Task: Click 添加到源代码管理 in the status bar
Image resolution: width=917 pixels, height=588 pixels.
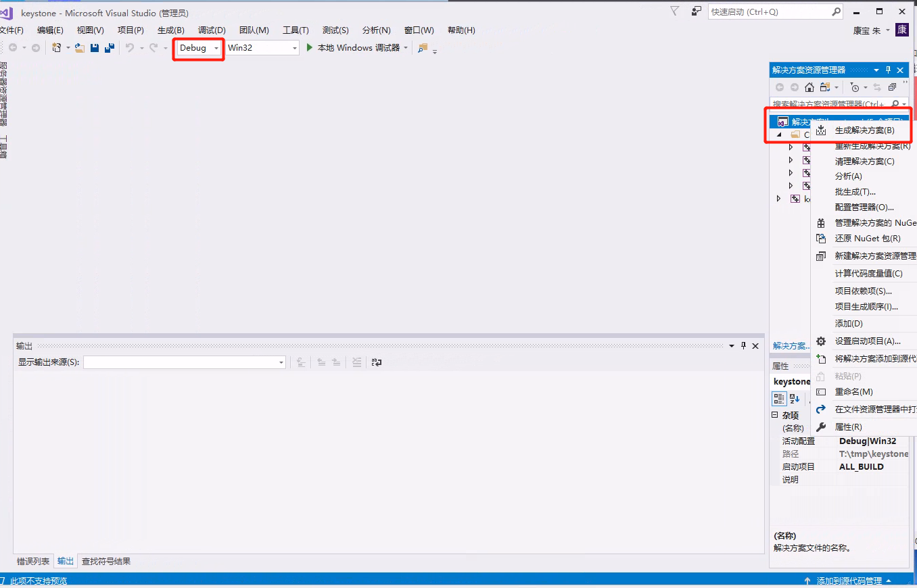Action: (849, 581)
